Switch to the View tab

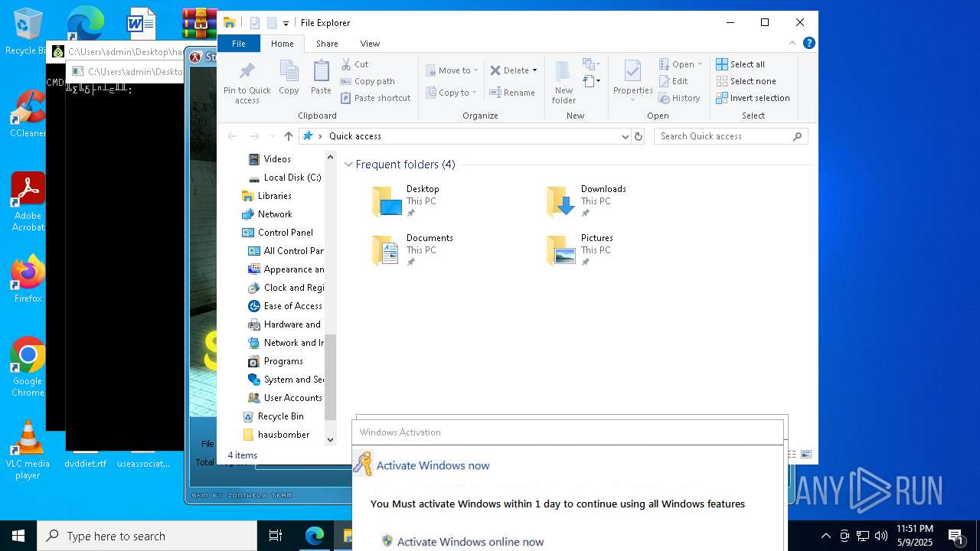click(370, 44)
